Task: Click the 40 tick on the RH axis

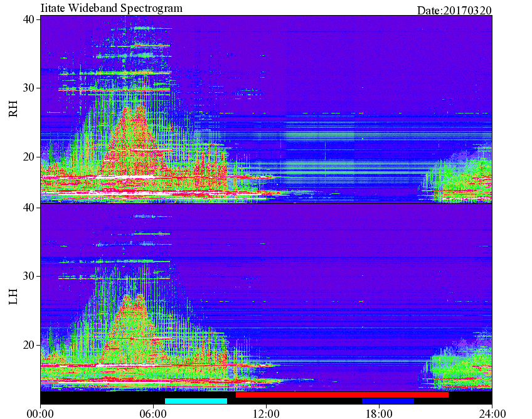Action: click(x=29, y=19)
